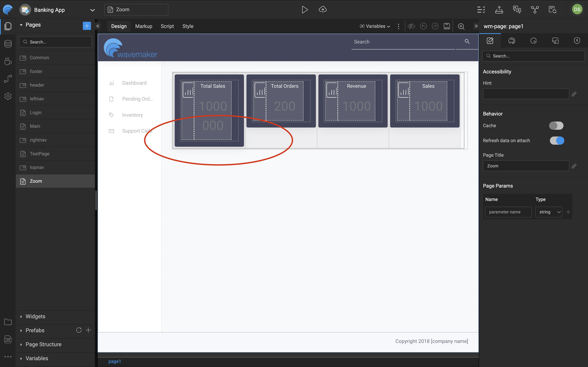The width and height of the screenshot is (588, 367).
Task: Click the Page Title input field
Action: point(526,166)
